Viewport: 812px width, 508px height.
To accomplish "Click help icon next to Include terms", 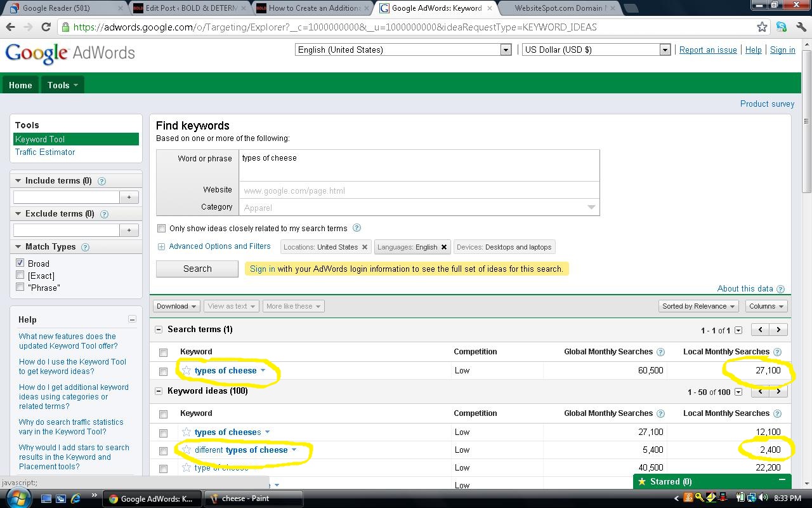I will [101, 181].
